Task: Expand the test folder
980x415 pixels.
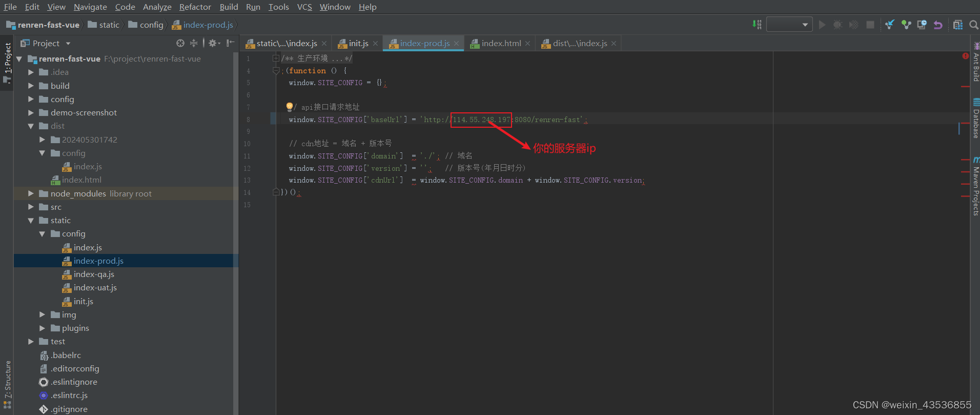Action: click(31, 342)
